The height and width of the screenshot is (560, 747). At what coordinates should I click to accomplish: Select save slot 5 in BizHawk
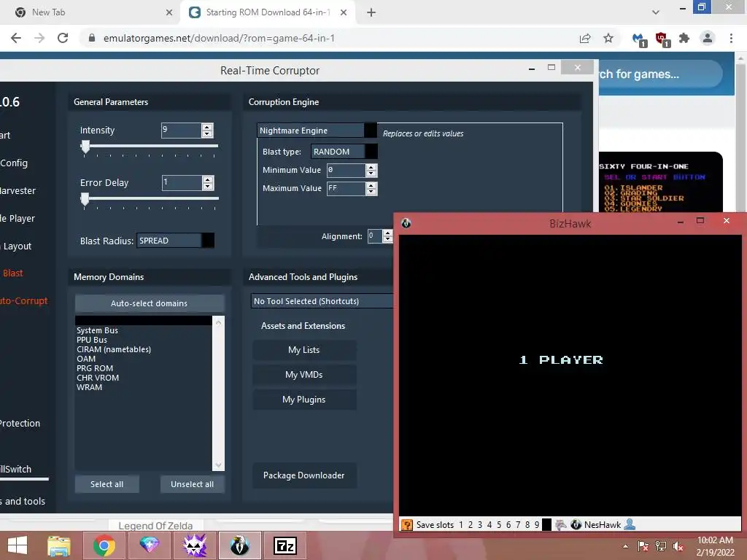(499, 525)
